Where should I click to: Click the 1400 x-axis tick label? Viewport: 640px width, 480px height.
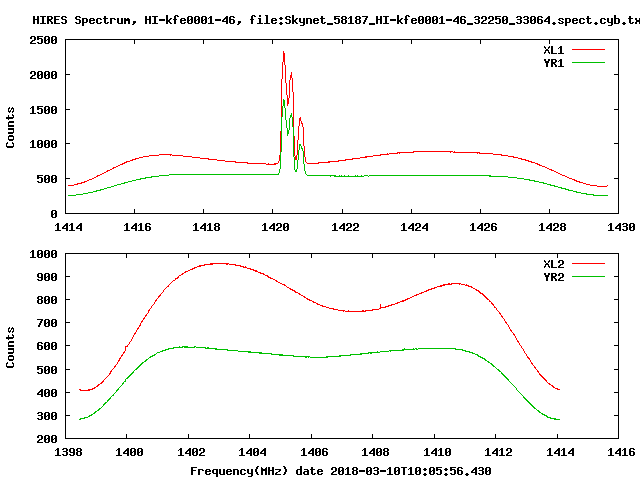click(129, 452)
